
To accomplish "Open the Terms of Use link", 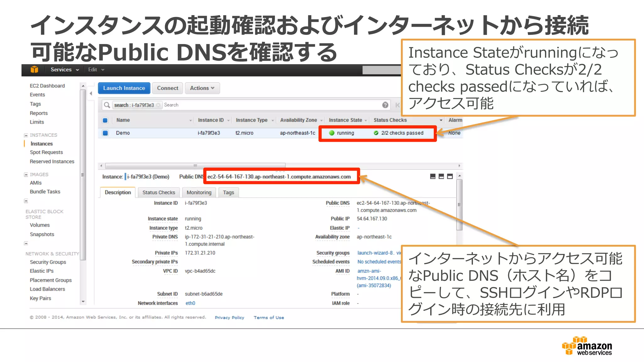I will click(x=269, y=318).
